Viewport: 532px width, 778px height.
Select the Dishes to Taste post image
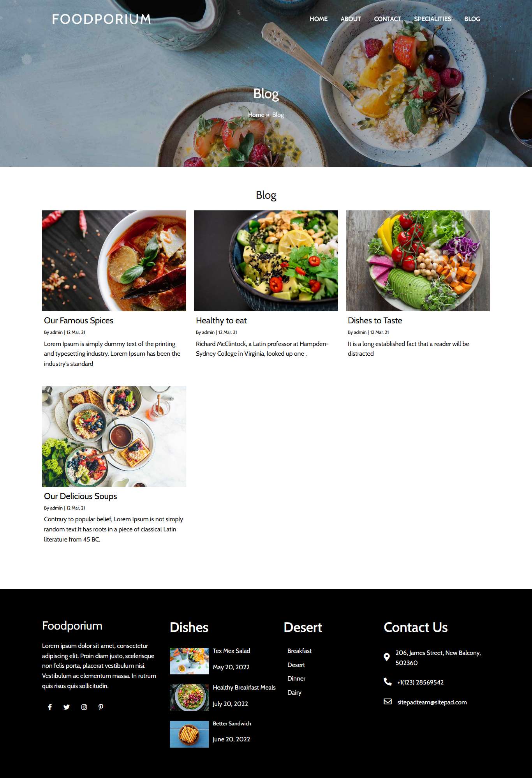[x=418, y=261]
